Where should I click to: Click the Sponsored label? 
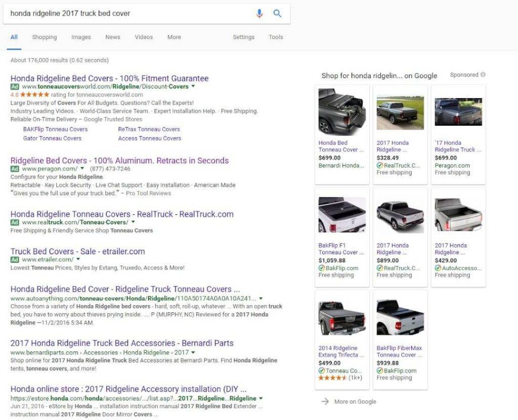464,75
